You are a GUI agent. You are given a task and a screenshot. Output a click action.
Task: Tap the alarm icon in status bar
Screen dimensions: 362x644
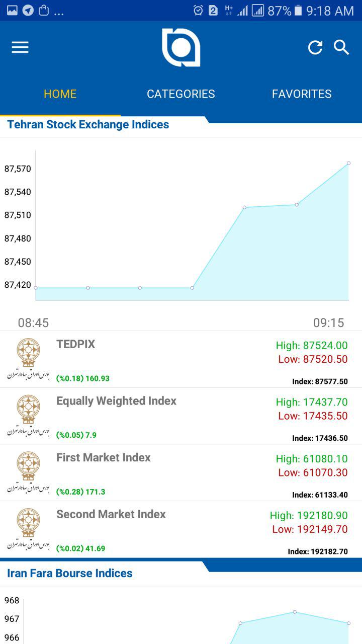(x=198, y=10)
